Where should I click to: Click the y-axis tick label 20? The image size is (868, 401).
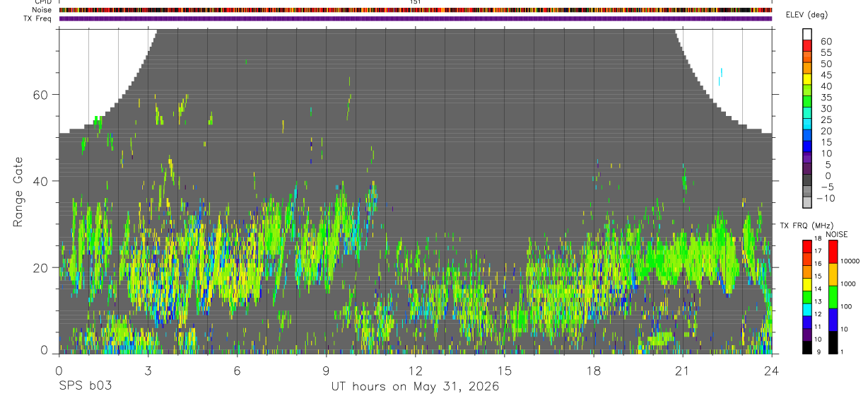coord(40,268)
